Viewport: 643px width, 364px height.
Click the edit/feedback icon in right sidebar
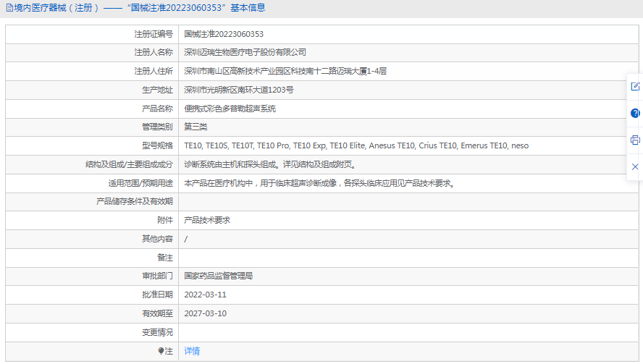coord(635,87)
